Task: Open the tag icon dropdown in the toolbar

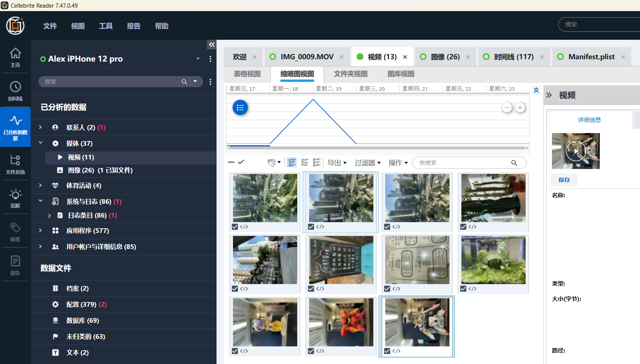Action: tap(274, 162)
